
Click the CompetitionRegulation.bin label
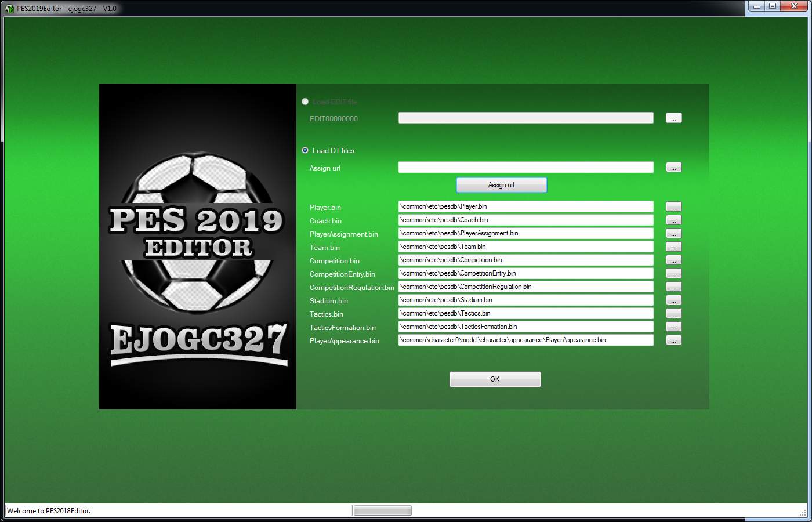click(352, 288)
